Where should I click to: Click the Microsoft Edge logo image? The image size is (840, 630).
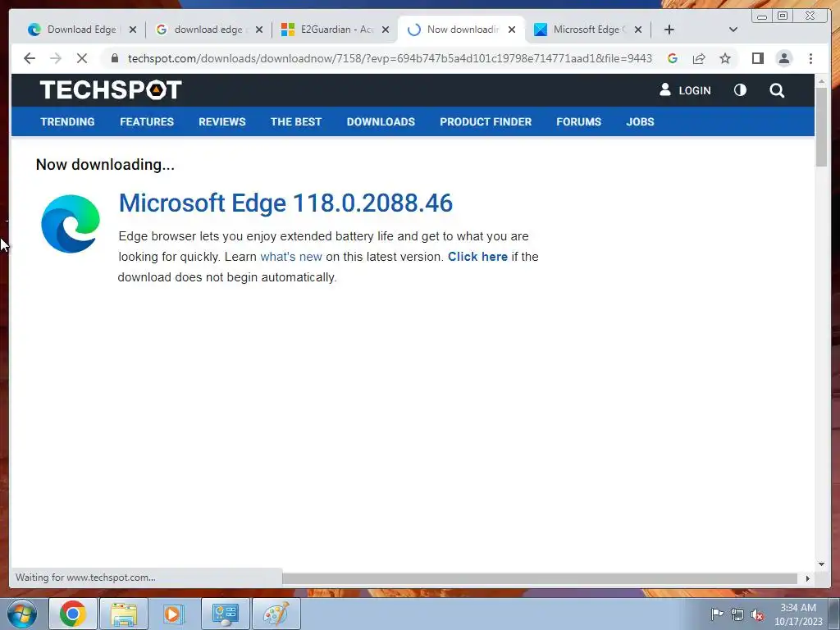click(x=71, y=223)
